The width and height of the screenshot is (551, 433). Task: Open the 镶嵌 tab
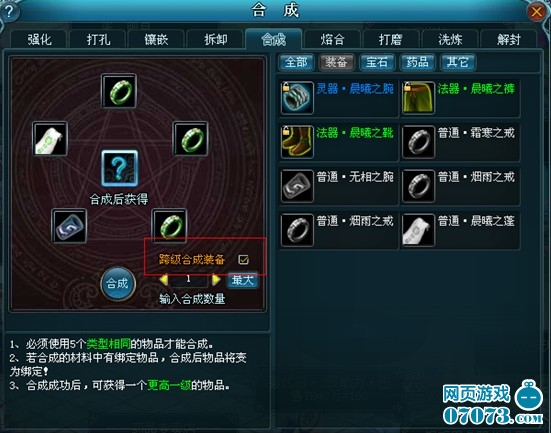pyautogui.click(x=156, y=39)
